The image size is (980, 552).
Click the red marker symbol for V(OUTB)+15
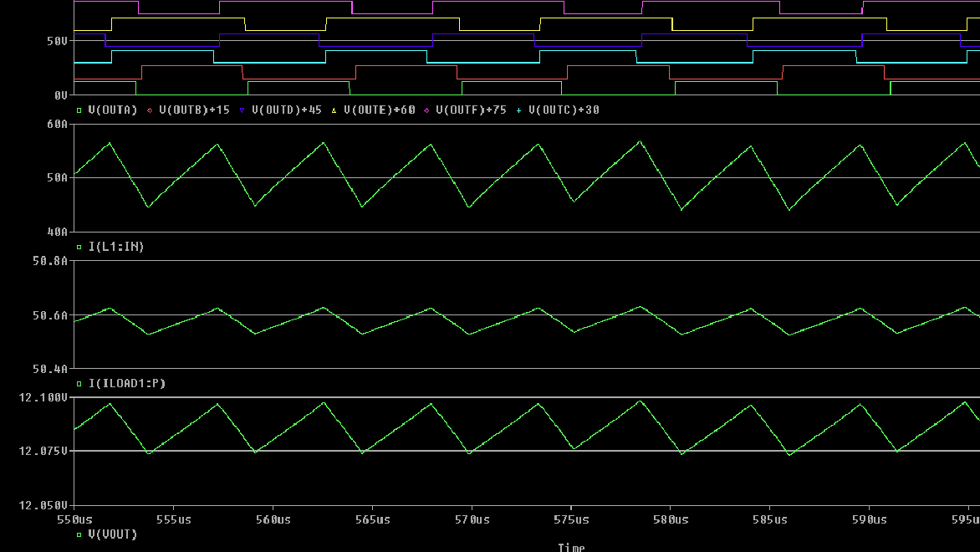(151, 110)
